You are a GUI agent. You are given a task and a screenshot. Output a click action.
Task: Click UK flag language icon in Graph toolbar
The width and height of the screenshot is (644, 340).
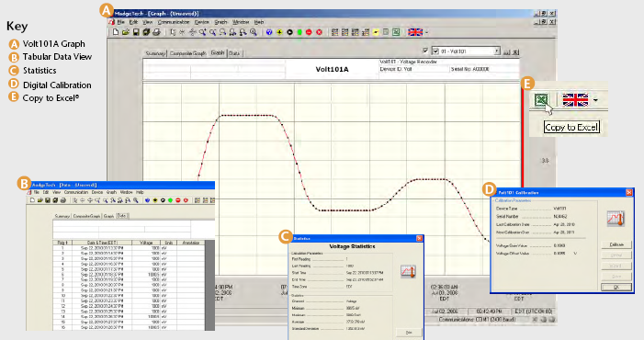[415, 32]
